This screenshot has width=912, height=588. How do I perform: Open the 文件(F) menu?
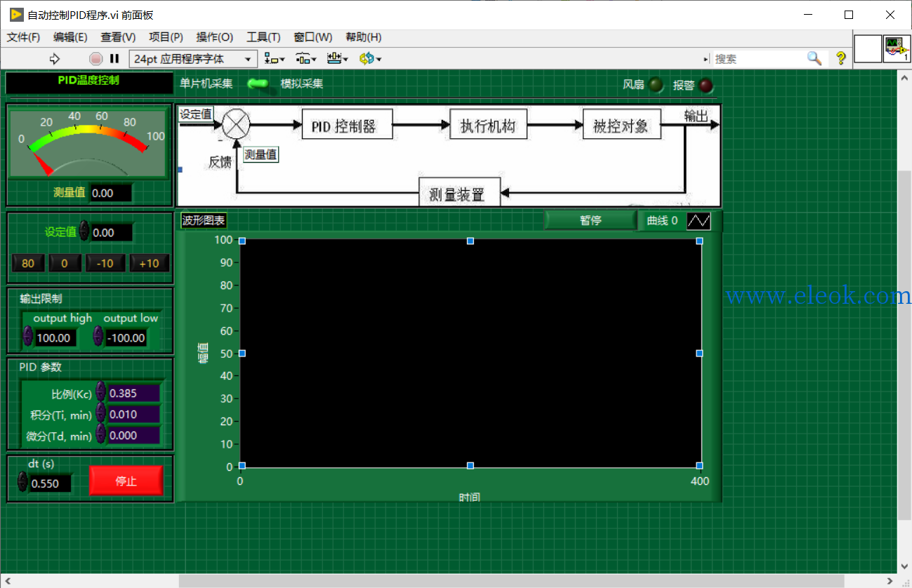23,37
